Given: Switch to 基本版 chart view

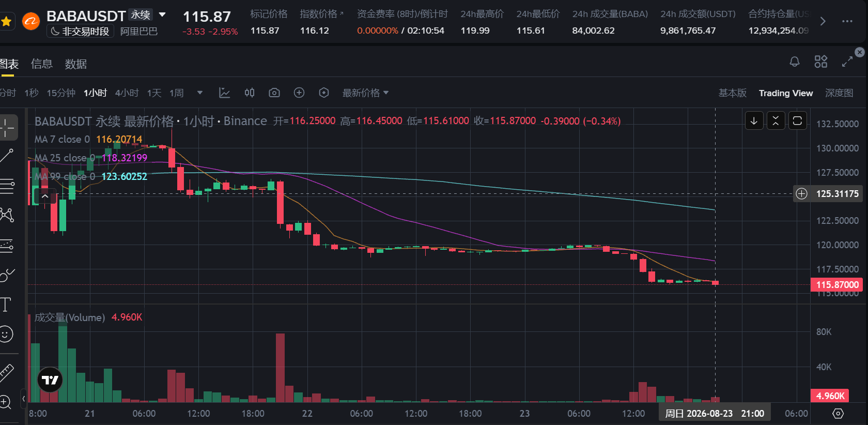Looking at the screenshot, I should click(x=733, y=93).
